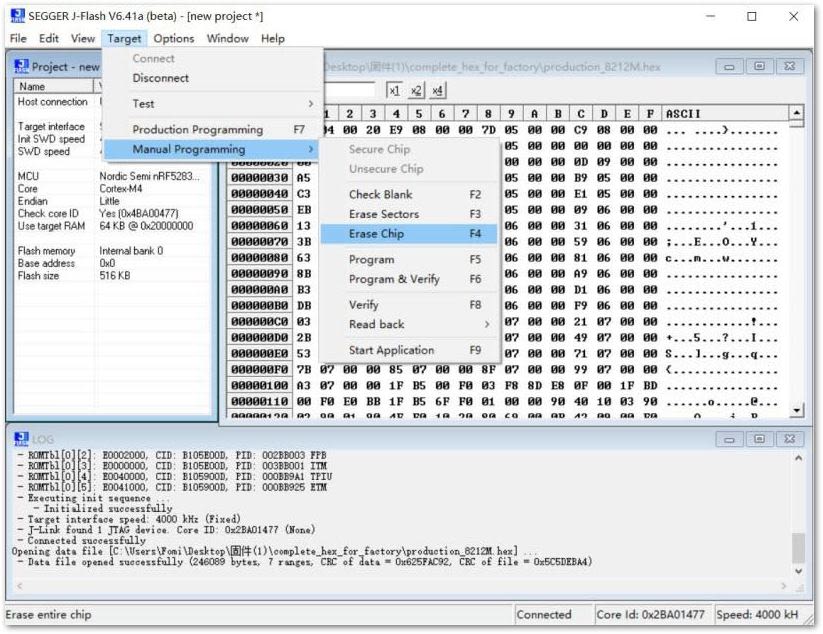823x634 pixels.
Task: Click 'Connected successfully' log line
Action: pos(86,541)
